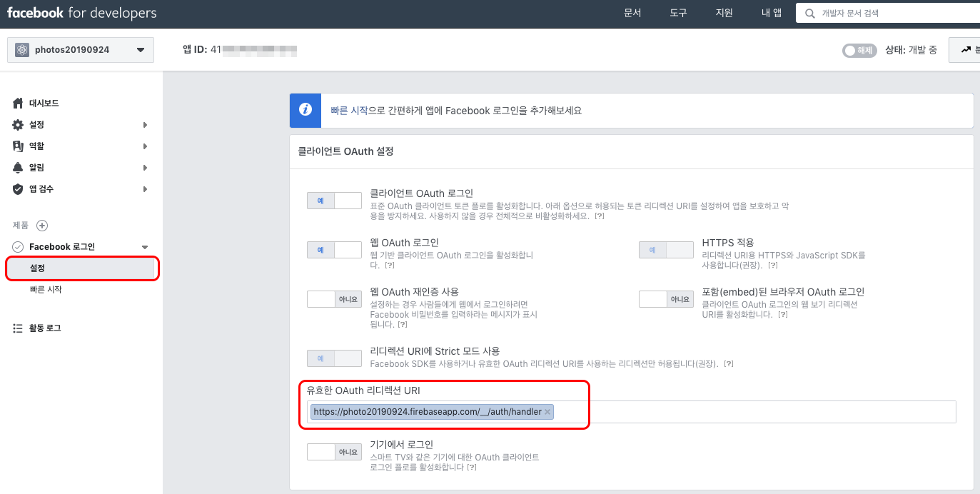Viewport: 980px width, 494px height.
Task: Click the blue info icon in the banner
Action: point(305,110)
